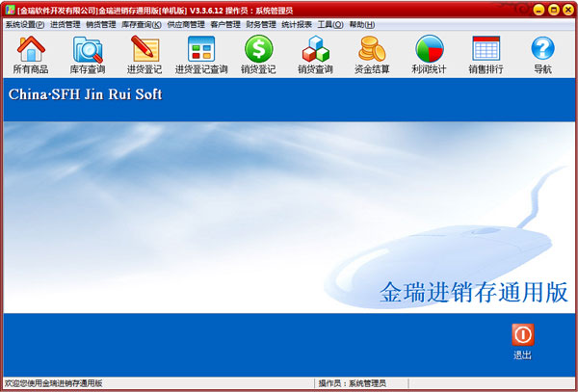
Task: Click the 退出 label under power icon
Action: [523, 355]
